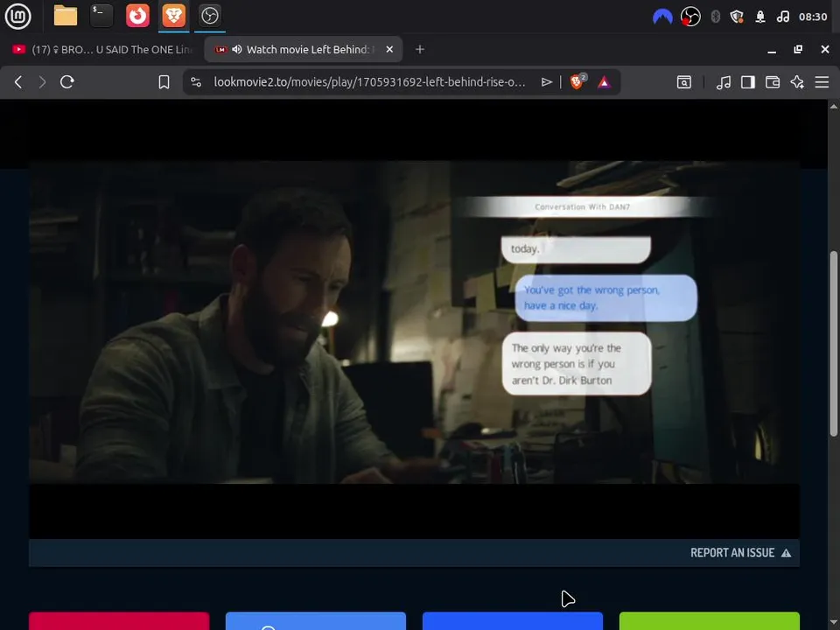Open the Brave Wallet icon

click(773, 82)
